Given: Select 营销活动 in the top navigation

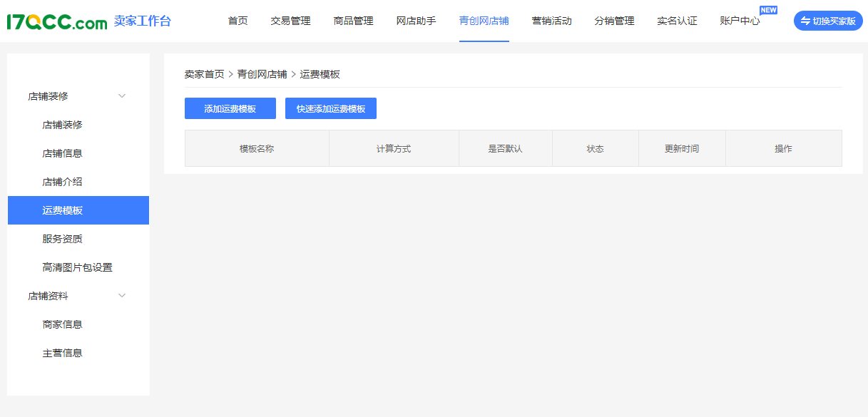Looking at the screenshot, I should [551, 21].
